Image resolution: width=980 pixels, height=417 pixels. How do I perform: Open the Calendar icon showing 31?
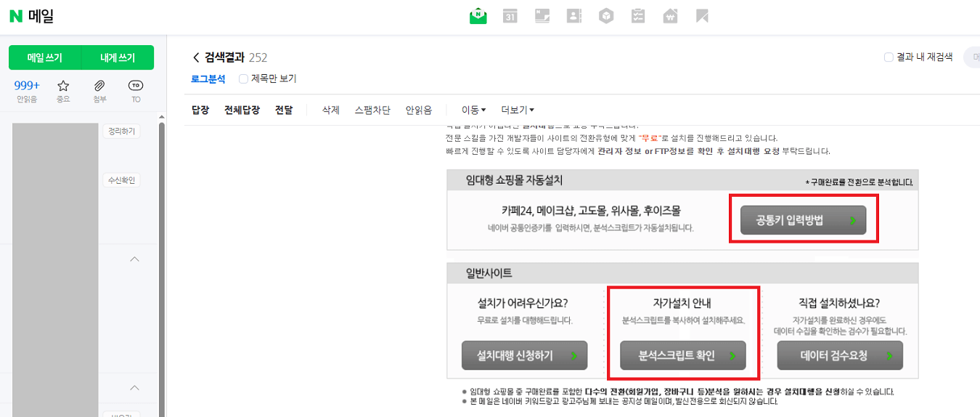(x=510, y=16)
